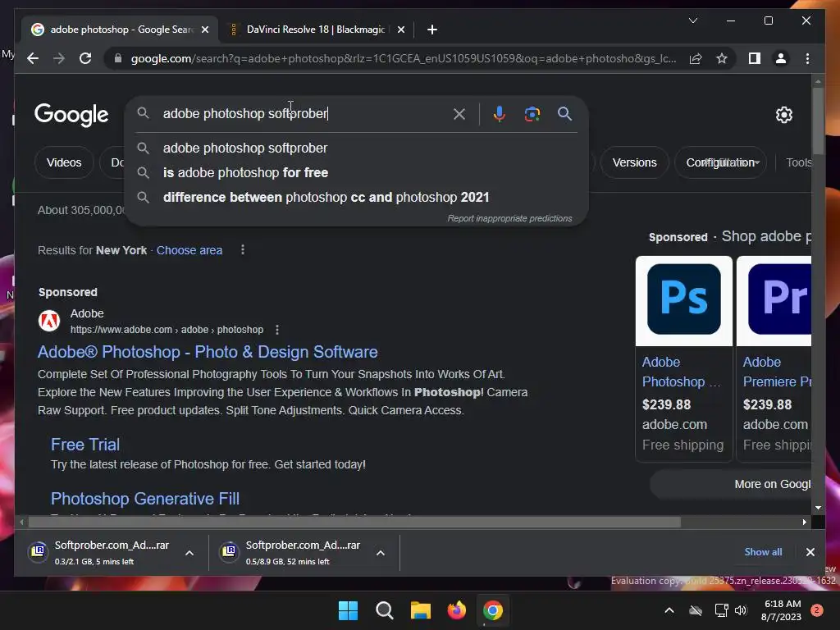The height and width of the screenshot is (630, 840).
Task: Select the Videos filter chip
Action: pos(64,162)
